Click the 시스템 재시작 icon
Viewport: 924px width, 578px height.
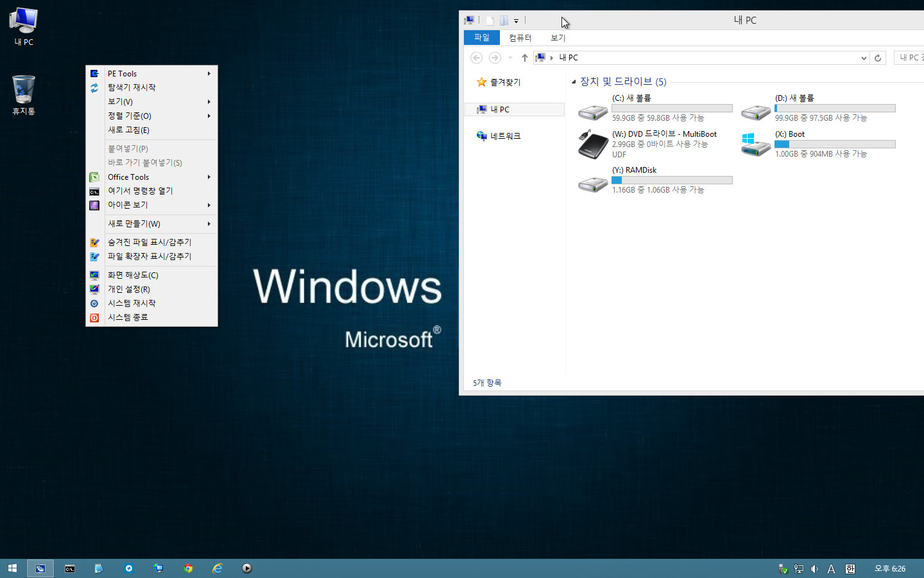coord(94,303)
